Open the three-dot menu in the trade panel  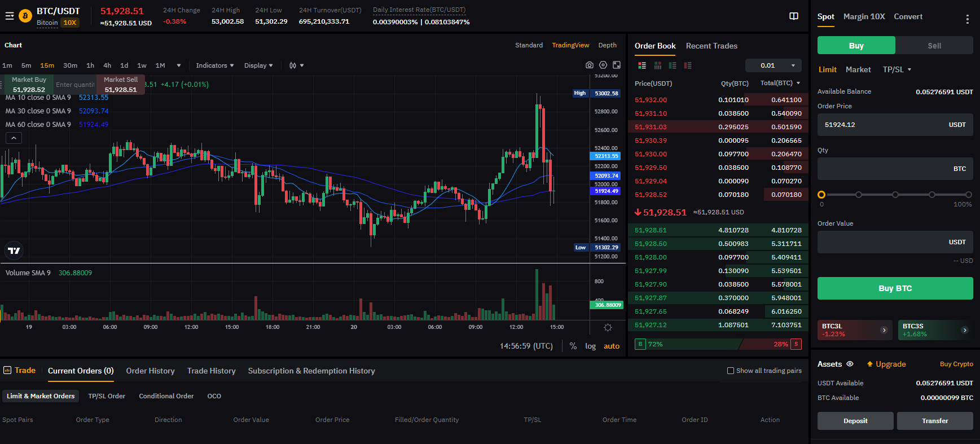[968, 19]
